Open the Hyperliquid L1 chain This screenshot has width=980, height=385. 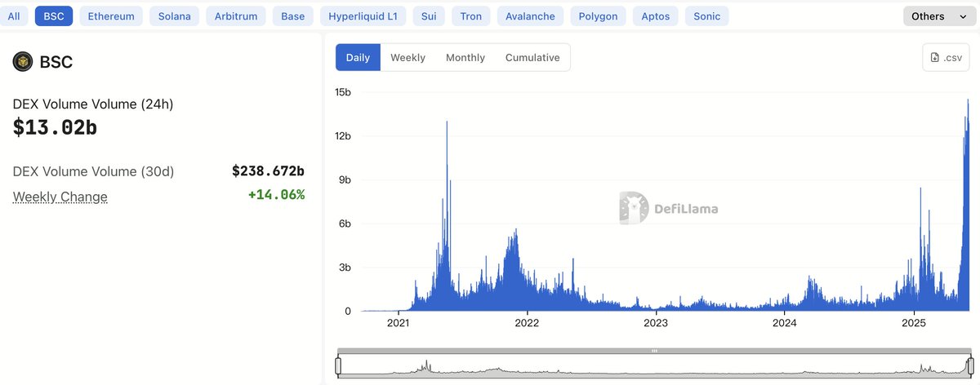coord(363,16)
